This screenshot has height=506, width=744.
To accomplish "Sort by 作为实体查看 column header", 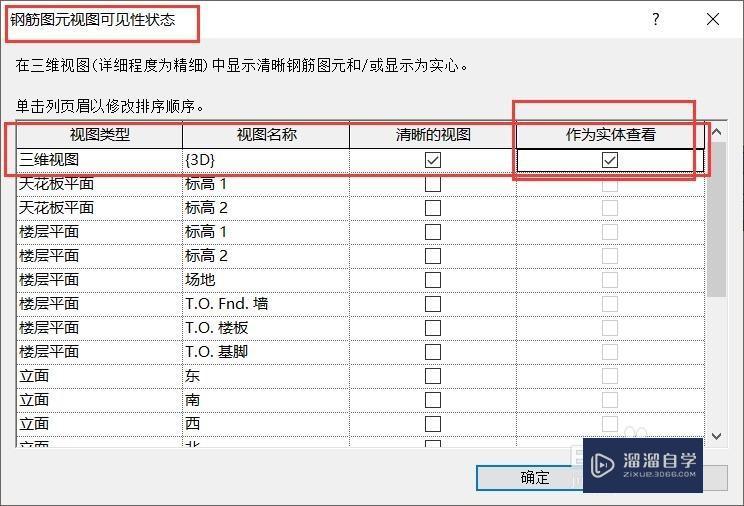I will coord(610,135).
